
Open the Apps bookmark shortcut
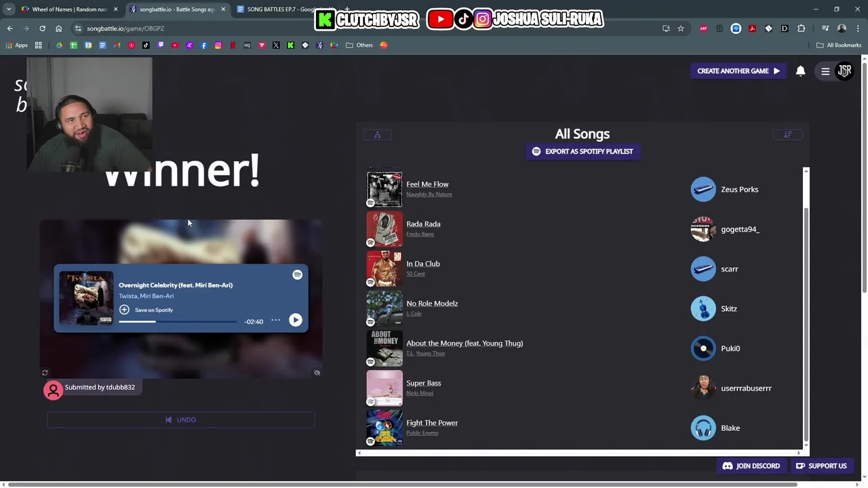click(x=17, y=45)
